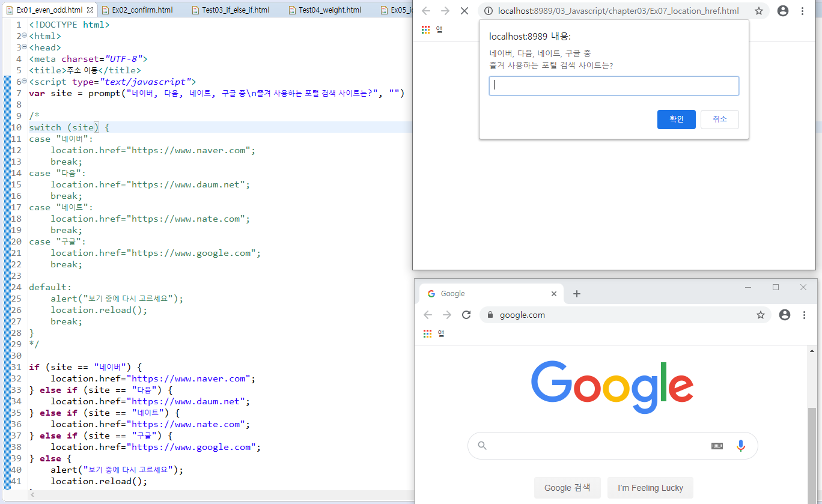
Task: Collapse the script fold on line 6
Action: pyautogui.click(x=24, y=82)
